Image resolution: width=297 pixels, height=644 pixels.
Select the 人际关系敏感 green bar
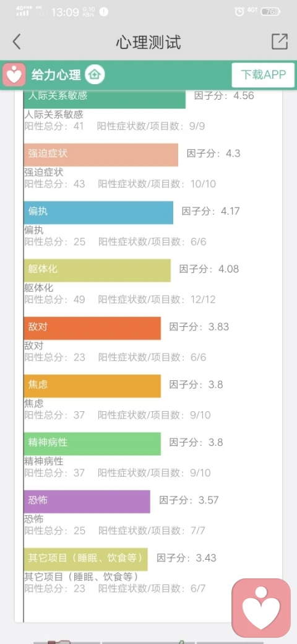click(105, 98)
